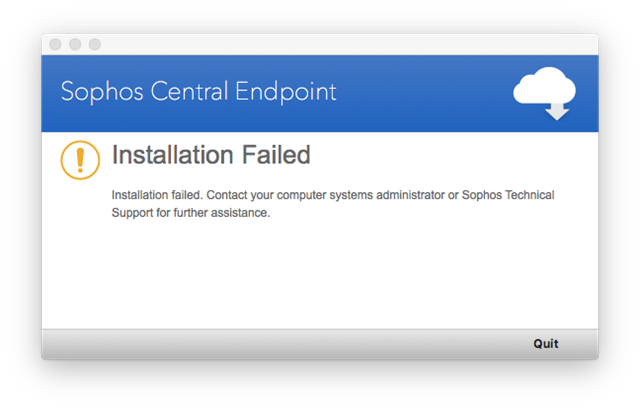Click the word 'Failed' in the heading
Screen dimensions: 640x409
276,155
